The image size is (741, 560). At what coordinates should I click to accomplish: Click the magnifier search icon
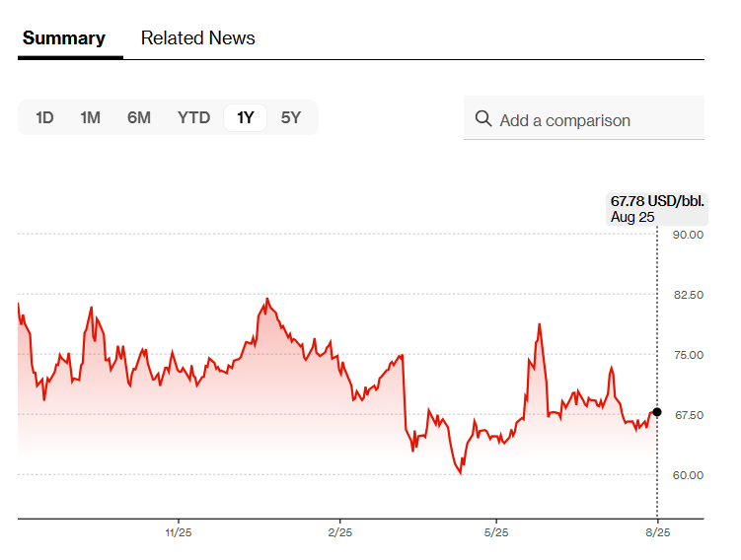tap(483, 119)
